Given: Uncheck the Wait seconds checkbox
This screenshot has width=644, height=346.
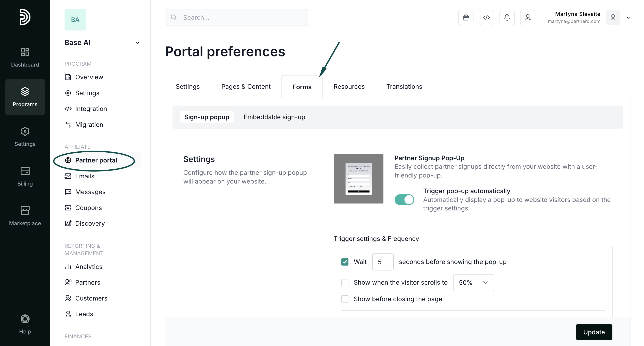Looking at the screenshot, I should (x=345, y=262).
